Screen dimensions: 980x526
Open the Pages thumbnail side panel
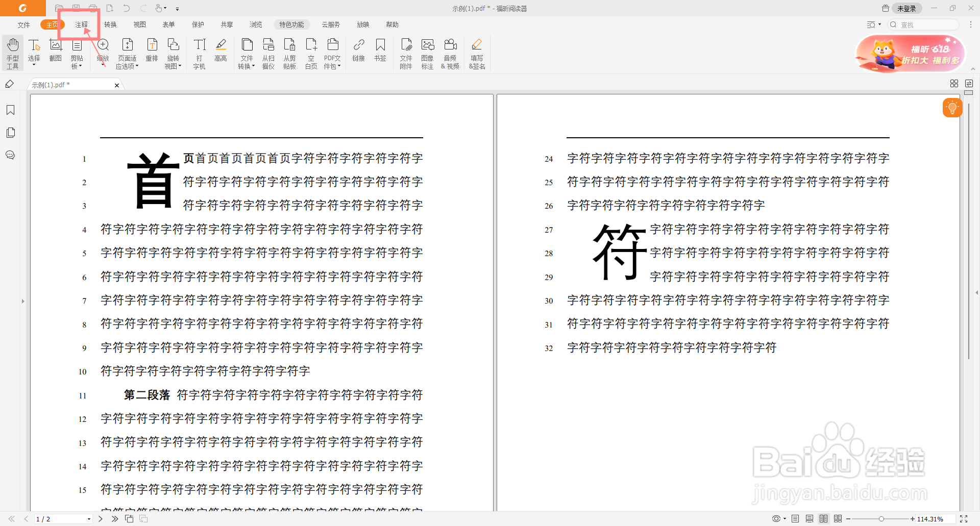coord(10,133)
